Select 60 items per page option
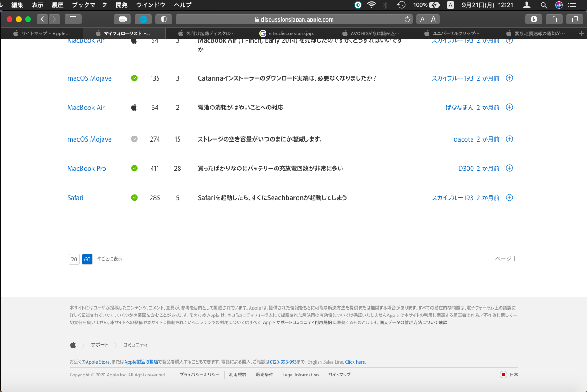This screenshot has height=392, width=587. [x=87, y=259]
